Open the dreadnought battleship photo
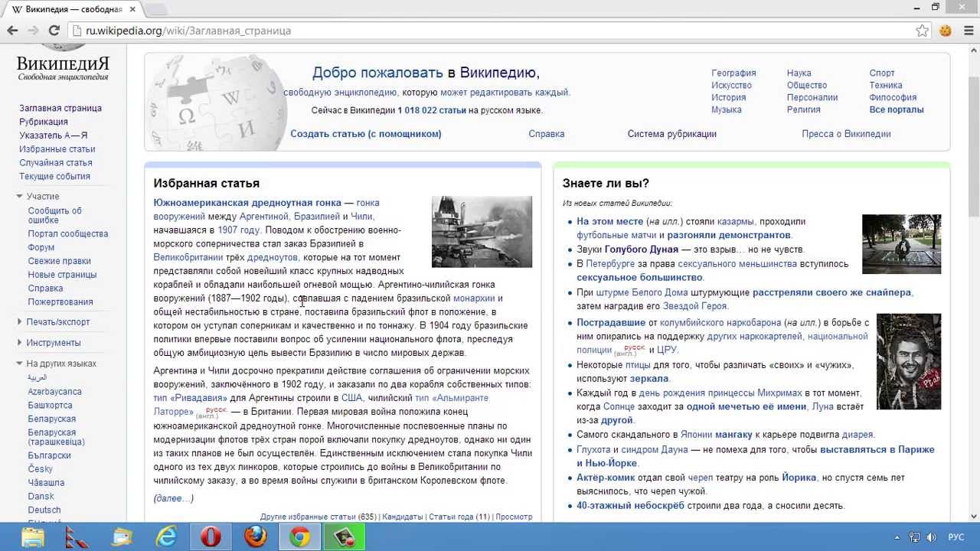The image size is (980, 551). click(482, 232)
